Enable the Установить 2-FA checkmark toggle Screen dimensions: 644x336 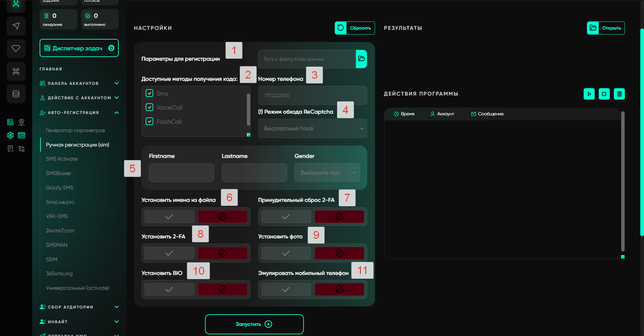(x=169, y=253)
